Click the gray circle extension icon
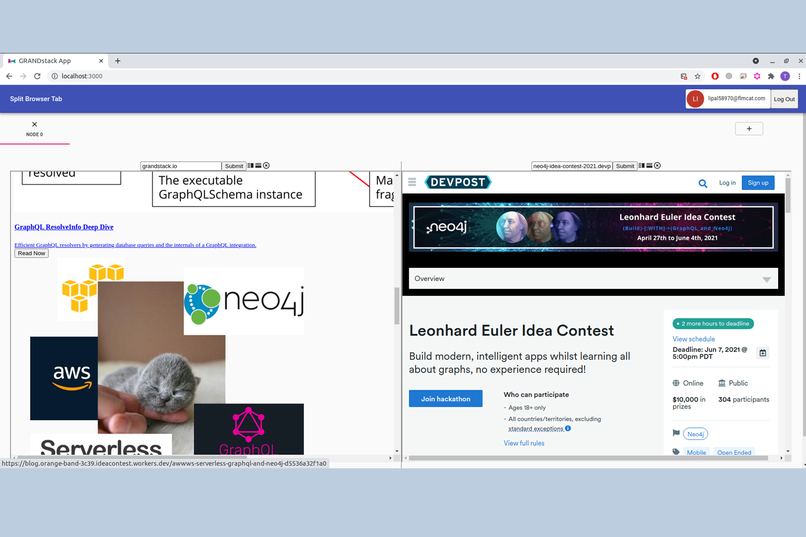 [x=728, y=76]
